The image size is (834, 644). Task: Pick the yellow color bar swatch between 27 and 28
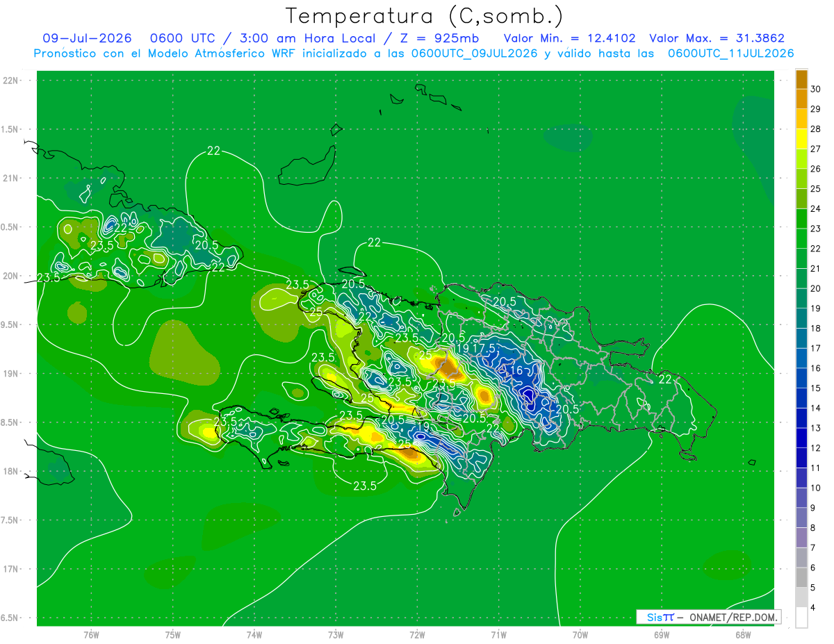(x=801, y=138)
